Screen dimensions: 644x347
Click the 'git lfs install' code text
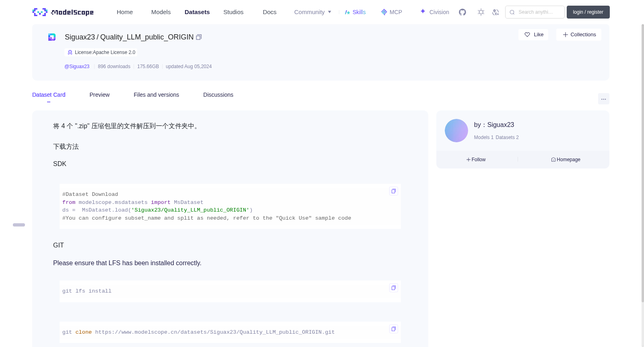pos(87,291)
